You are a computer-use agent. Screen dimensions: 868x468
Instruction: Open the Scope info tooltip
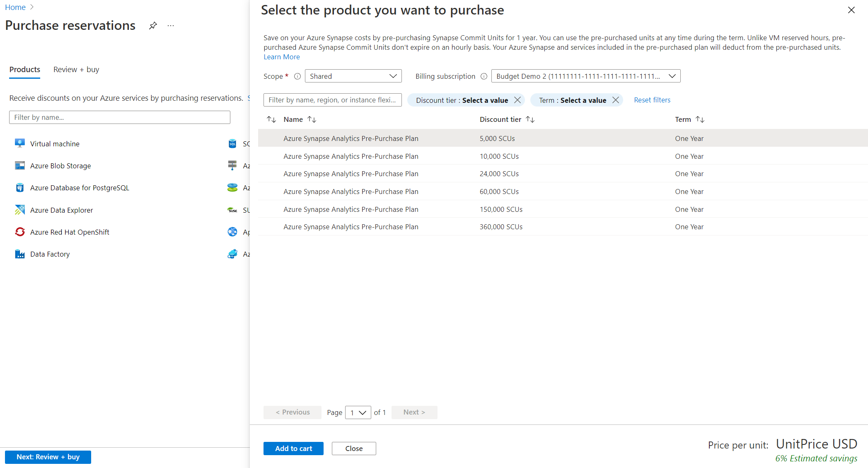click(x=297, y=76)
